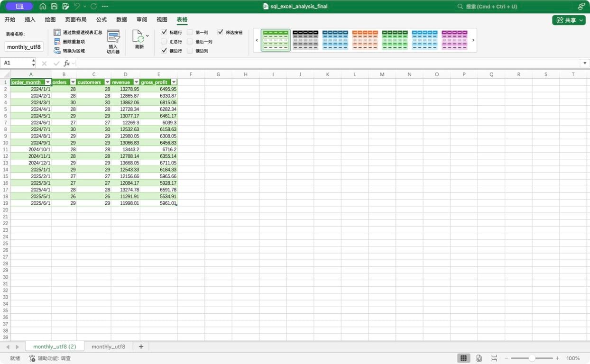
Task: Select the 绘图 ribbon tab
Action: tap(50, 19)
